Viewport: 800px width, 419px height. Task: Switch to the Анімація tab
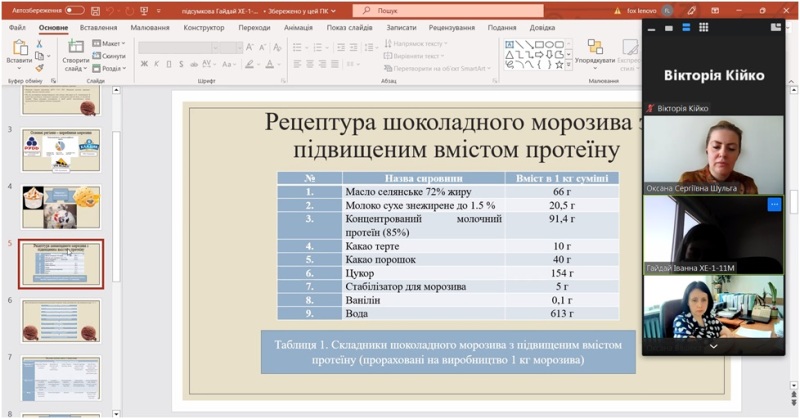[x=298, y=28]
